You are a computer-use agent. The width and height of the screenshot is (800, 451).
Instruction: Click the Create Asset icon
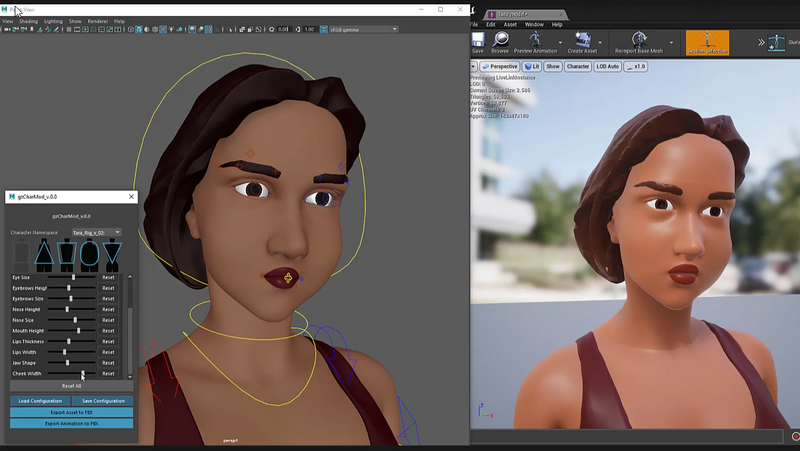click(x=582, y=41)
